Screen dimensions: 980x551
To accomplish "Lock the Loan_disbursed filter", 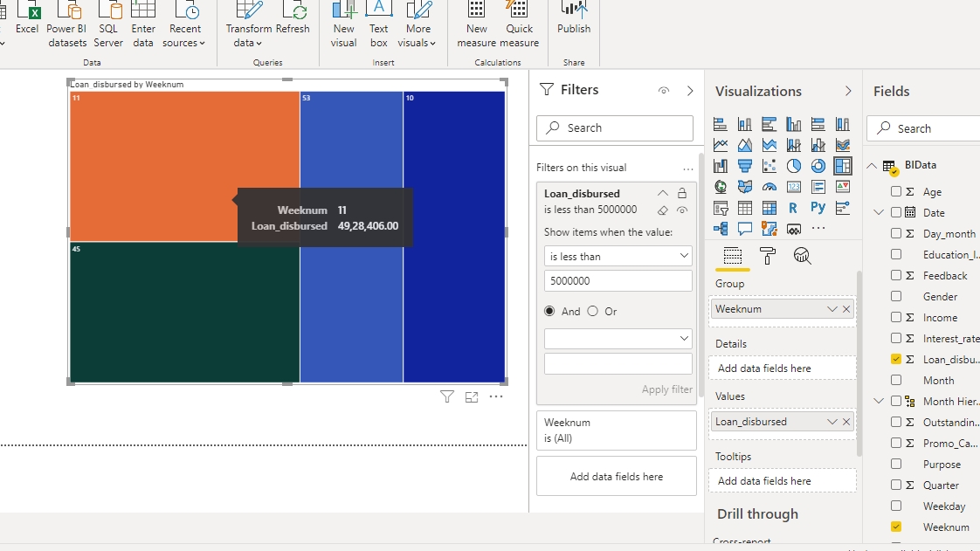I will (682, 194).
